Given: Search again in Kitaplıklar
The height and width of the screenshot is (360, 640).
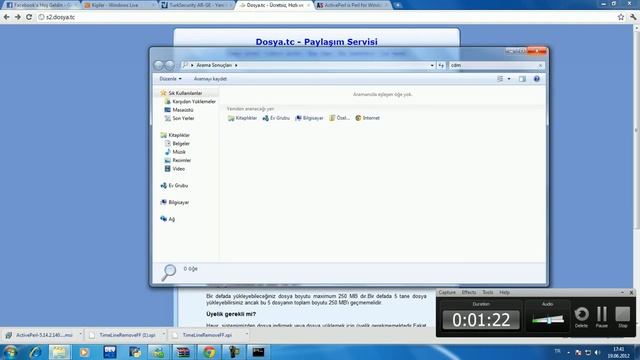Looking at the screenshot, I should [242, 118].
